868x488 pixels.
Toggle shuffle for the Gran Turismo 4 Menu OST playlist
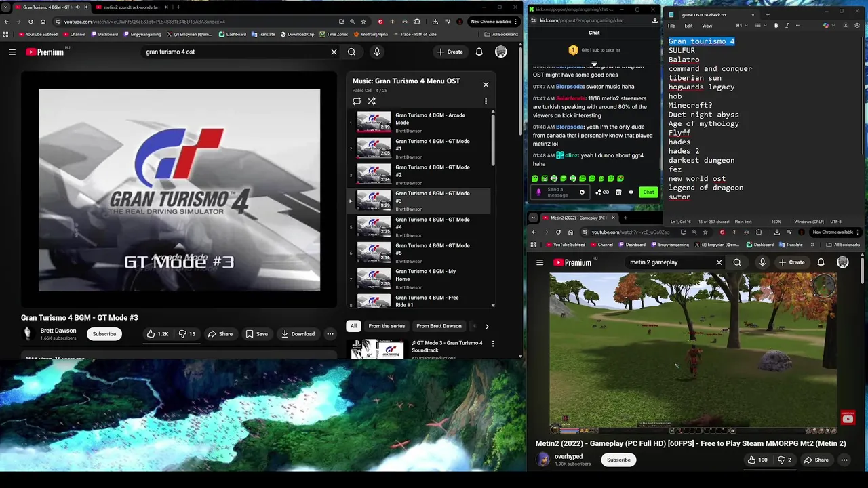coord(372,101)
